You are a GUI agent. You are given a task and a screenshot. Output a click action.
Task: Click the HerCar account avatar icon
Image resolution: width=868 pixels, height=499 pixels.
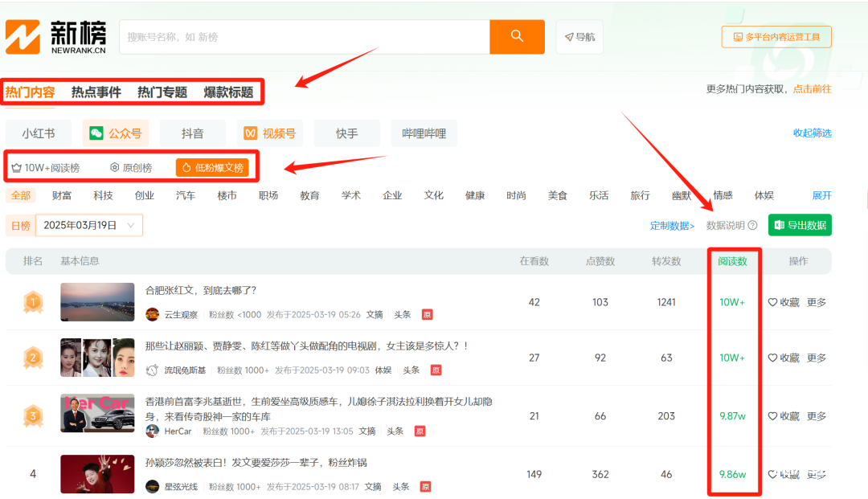click(x=152, y=431)
